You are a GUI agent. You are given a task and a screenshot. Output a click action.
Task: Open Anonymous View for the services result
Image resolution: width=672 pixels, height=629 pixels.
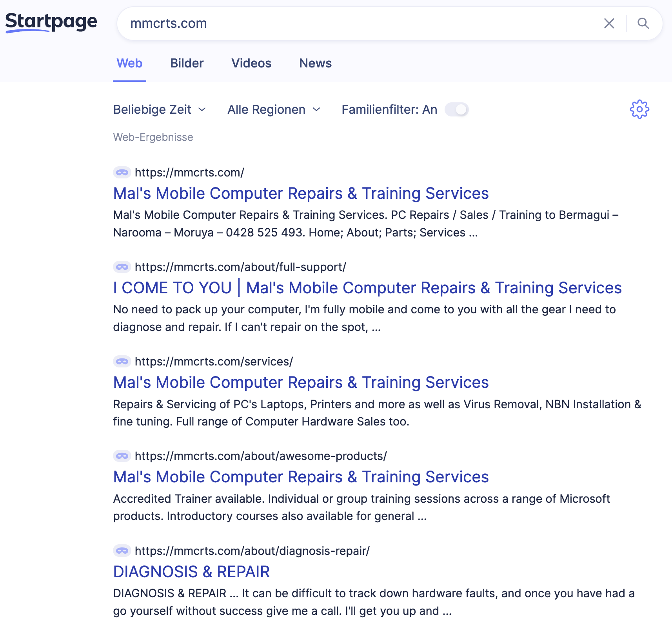(x=122, y=362)
